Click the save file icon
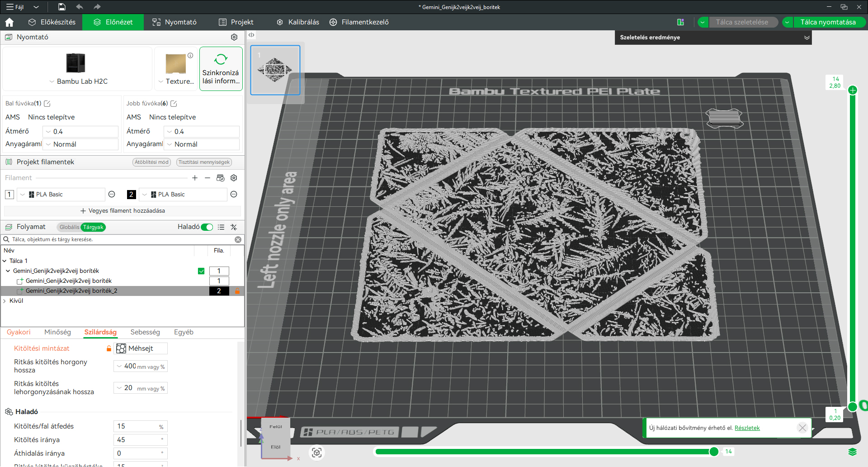 point(62,7)
